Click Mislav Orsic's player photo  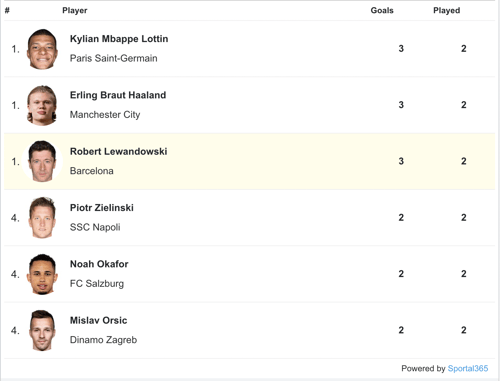pos(42,330)
